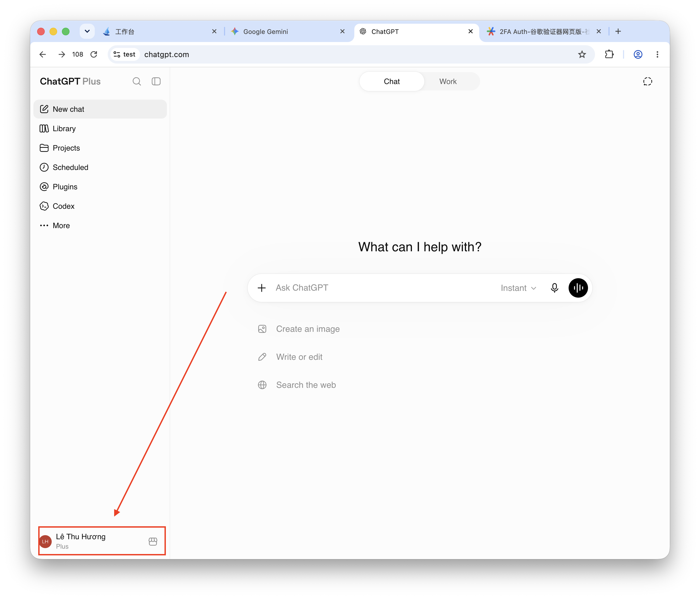Viewport: 700px width, 599px height.
Task: Go forward with browser forward arrow
Action: (x=61, y=54)
